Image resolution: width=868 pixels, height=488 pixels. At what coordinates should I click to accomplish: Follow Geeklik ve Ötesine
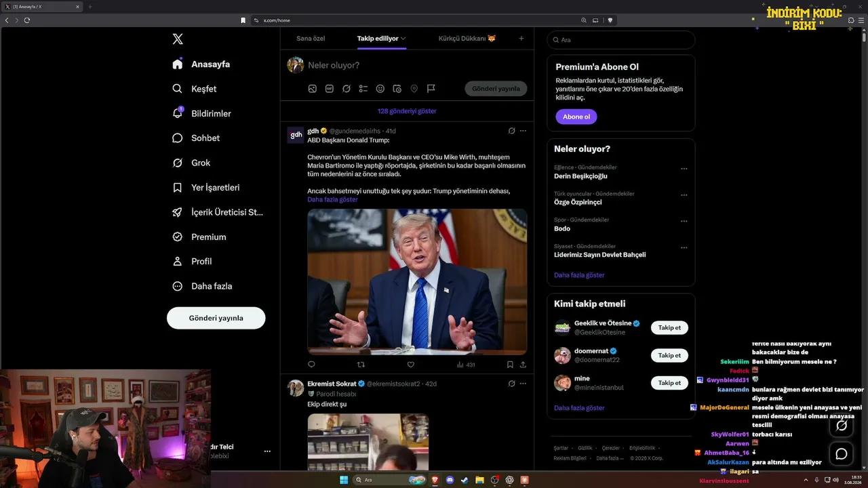click(x=669, y=327)
